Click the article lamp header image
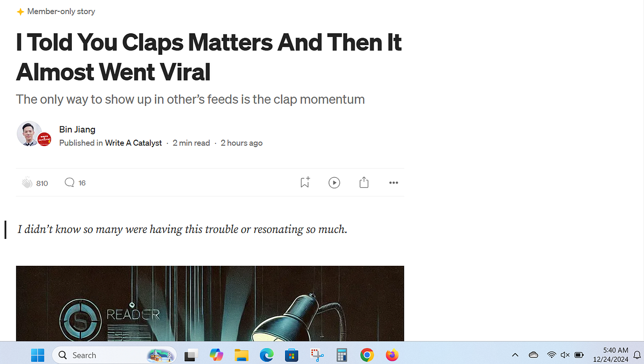644x364 pixels. [210, 303]
